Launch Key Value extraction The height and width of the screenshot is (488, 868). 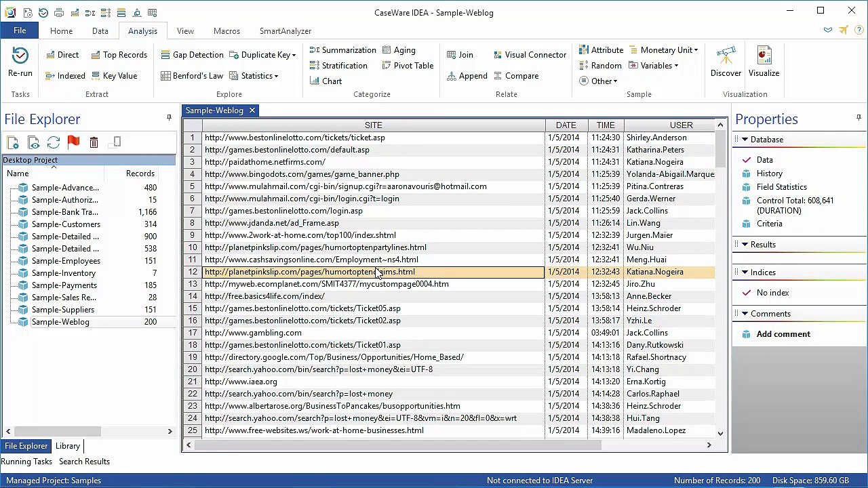[x=114, y=76]
